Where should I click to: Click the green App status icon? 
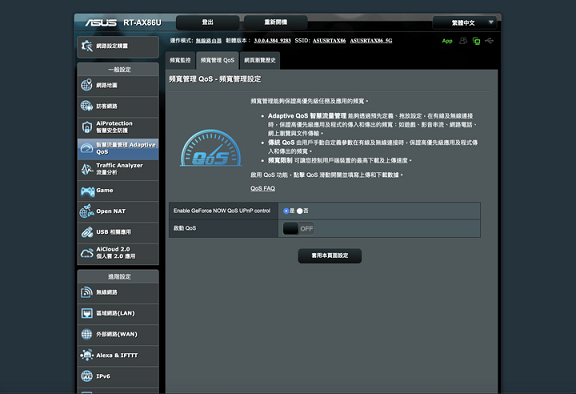[447, 41]
